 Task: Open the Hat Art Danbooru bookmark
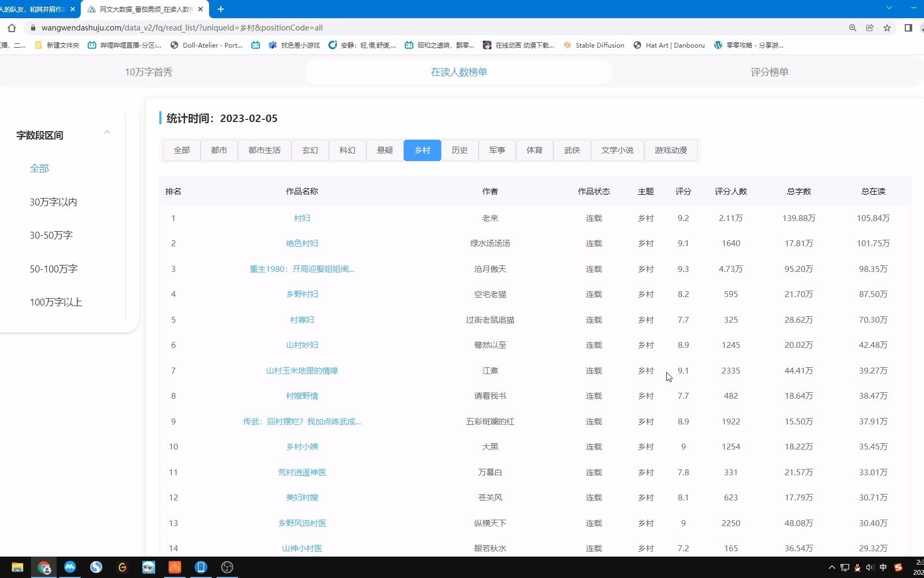click(x=669, y=45)
